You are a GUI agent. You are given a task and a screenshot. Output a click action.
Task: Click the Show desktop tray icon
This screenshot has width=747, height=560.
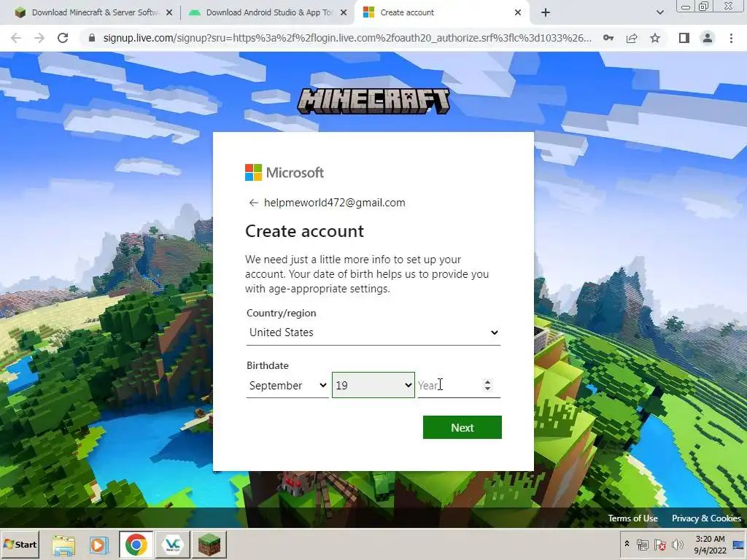pos(739,545)
